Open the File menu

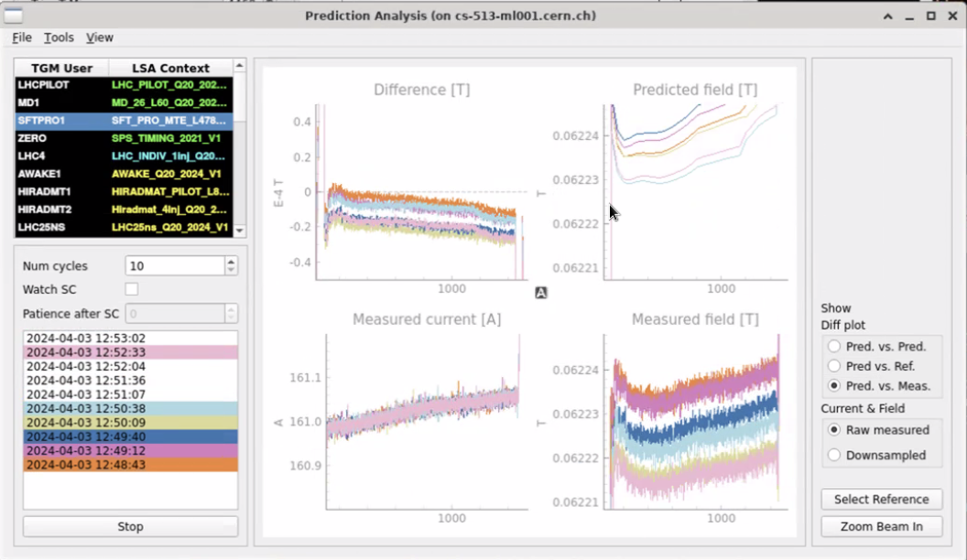[x=22, y=38]
